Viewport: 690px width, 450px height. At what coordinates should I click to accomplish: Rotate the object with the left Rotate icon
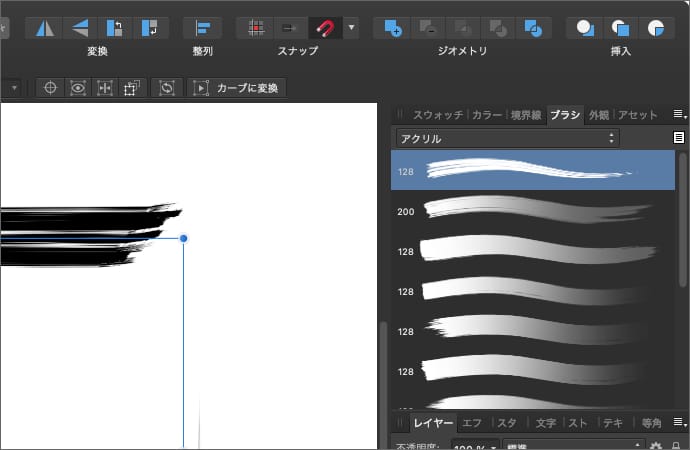point(114,28)
